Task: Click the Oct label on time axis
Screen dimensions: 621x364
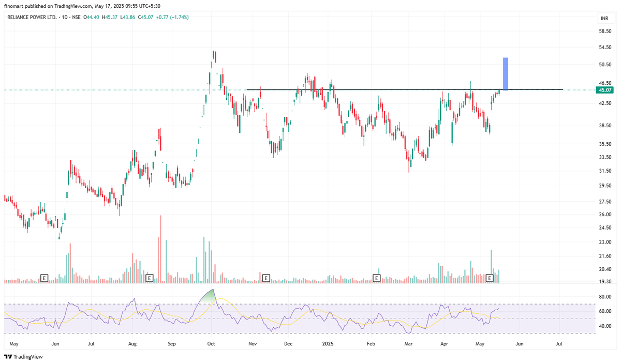Action: (x=211, y=343)
